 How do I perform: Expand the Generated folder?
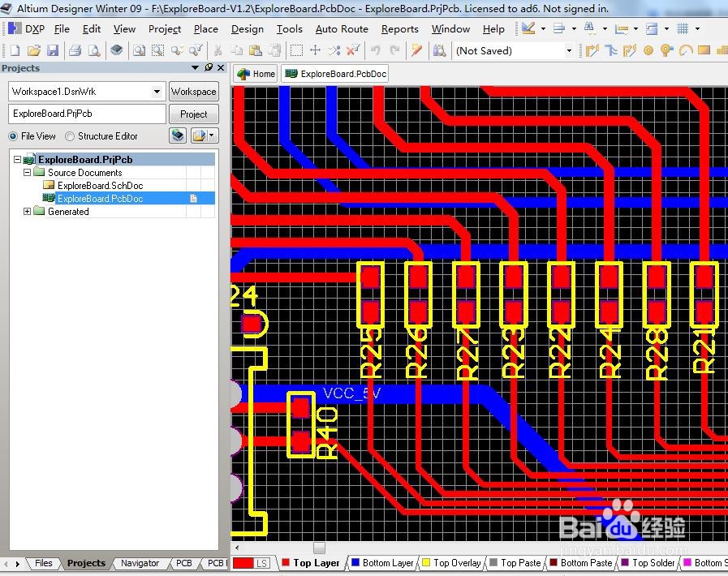[27, 211]
